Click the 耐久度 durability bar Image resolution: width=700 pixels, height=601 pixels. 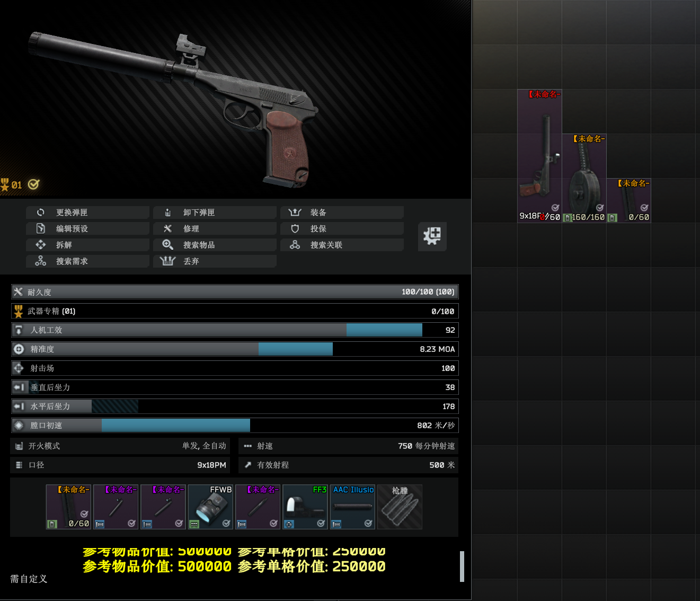235,292
